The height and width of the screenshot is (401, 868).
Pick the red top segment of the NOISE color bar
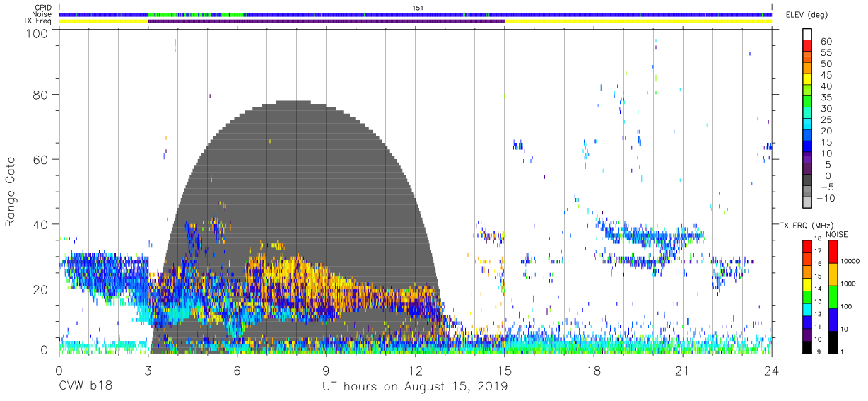click(x=835, y=251)
